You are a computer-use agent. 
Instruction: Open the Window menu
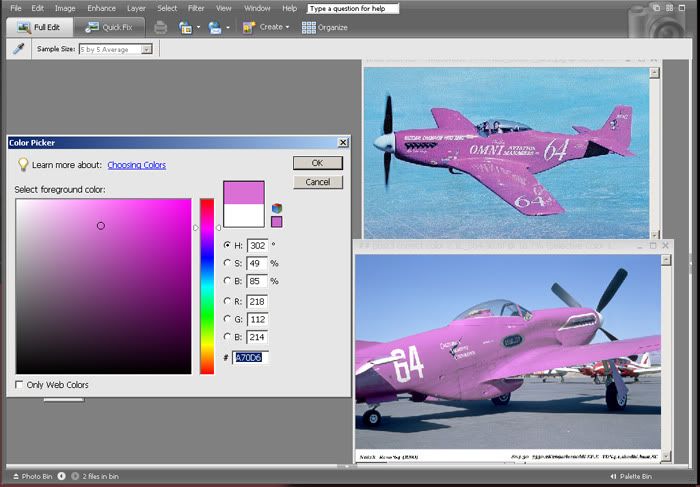257,8
